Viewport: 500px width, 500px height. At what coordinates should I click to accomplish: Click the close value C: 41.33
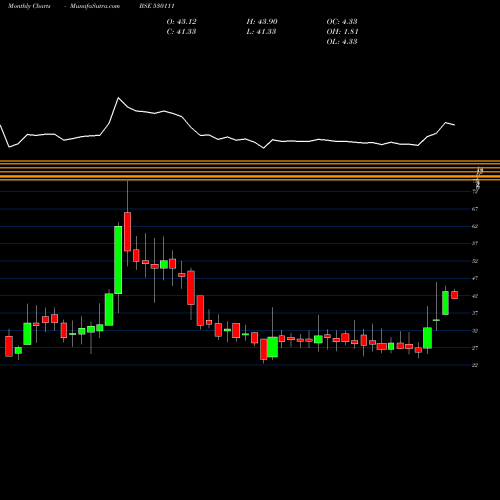[181, 32]
